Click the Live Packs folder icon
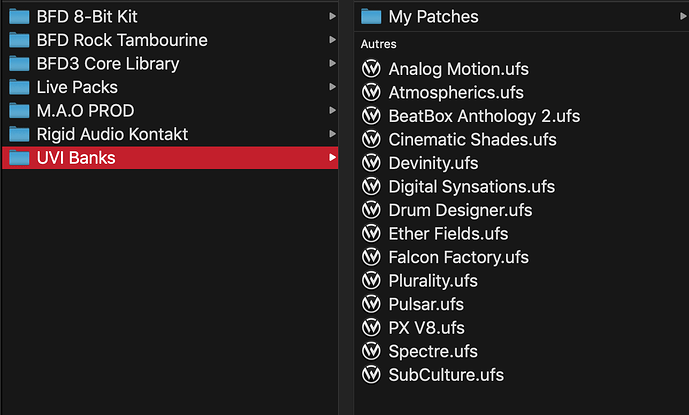Viewport: 689px width, 415px height. tap(20, 87)
